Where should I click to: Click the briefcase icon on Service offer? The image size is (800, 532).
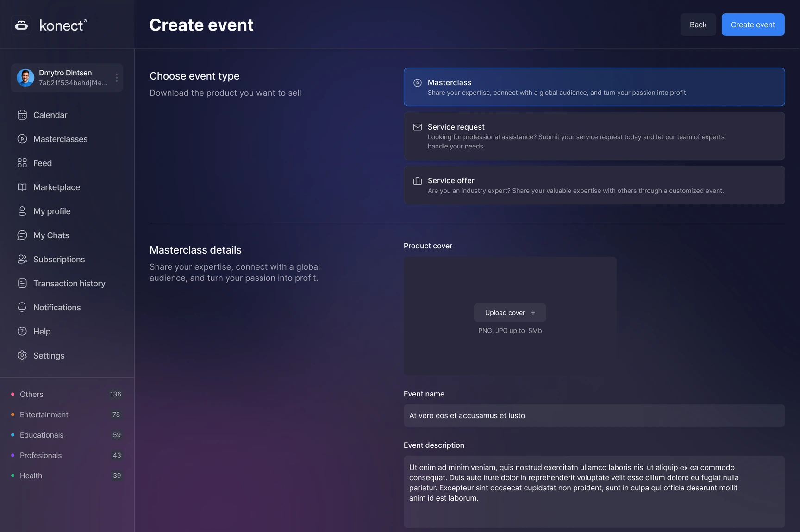418,181
